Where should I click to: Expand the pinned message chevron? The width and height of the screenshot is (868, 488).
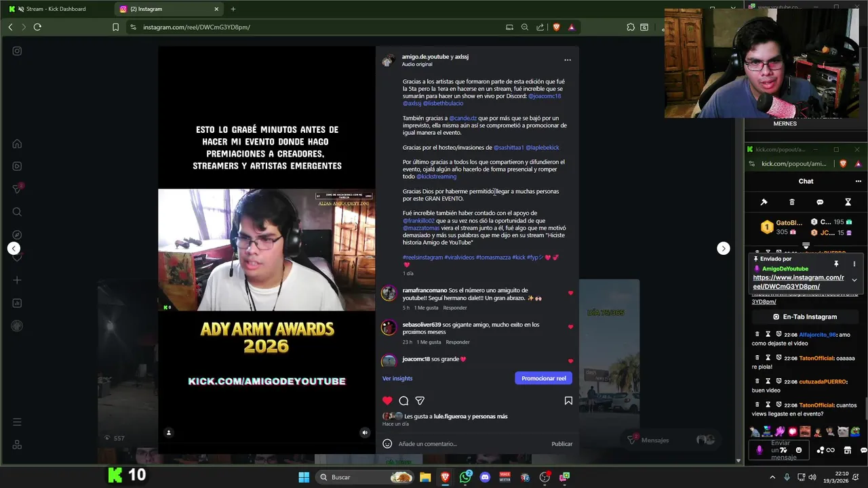pyautogui.click(x=854, y=280)
